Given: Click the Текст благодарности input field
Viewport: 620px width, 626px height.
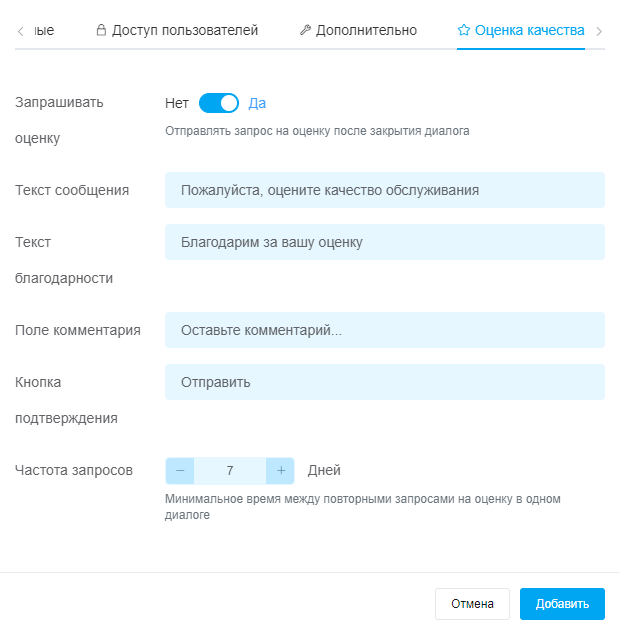Looking at the screenshot, I should (384, 242).
